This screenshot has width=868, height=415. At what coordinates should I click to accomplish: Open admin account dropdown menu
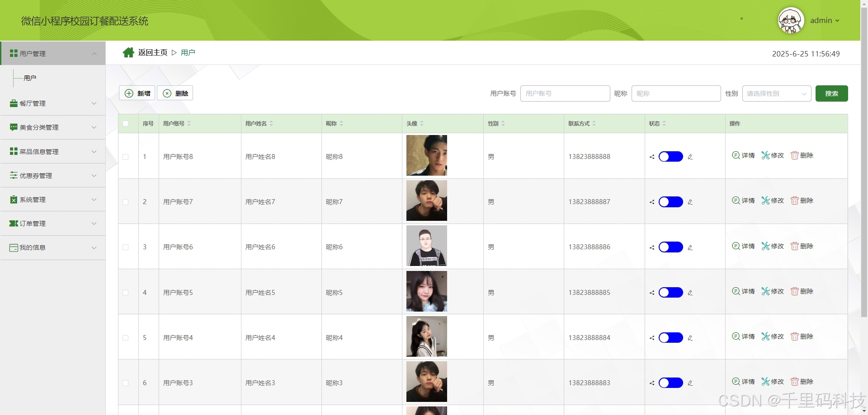click(x=825, y=20)
